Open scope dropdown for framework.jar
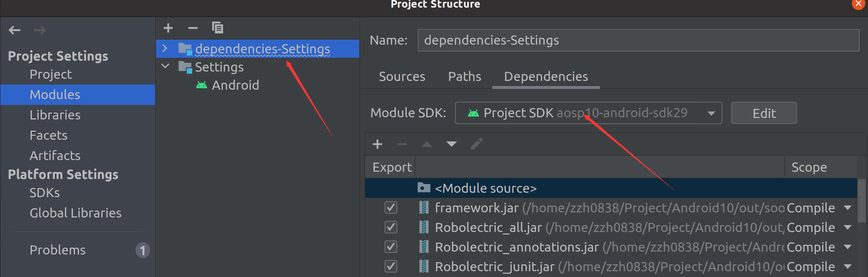Viewport: 868px width, 277px height. 848,208
